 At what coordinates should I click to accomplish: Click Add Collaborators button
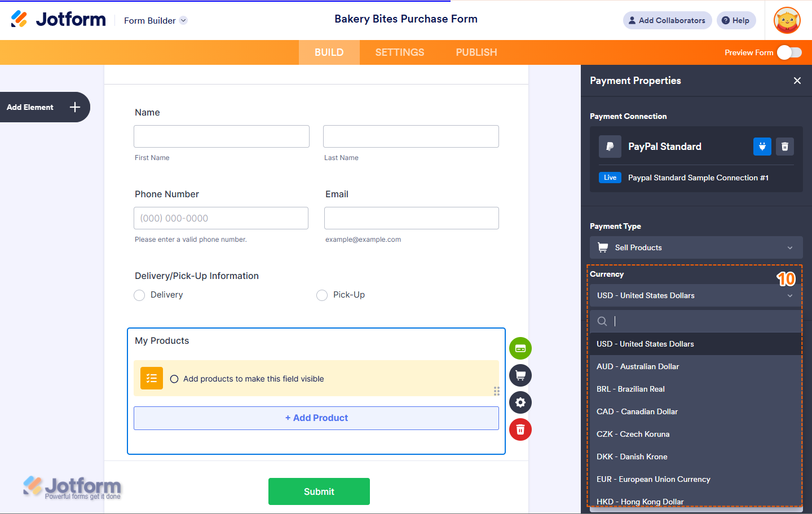click(668, 20)
